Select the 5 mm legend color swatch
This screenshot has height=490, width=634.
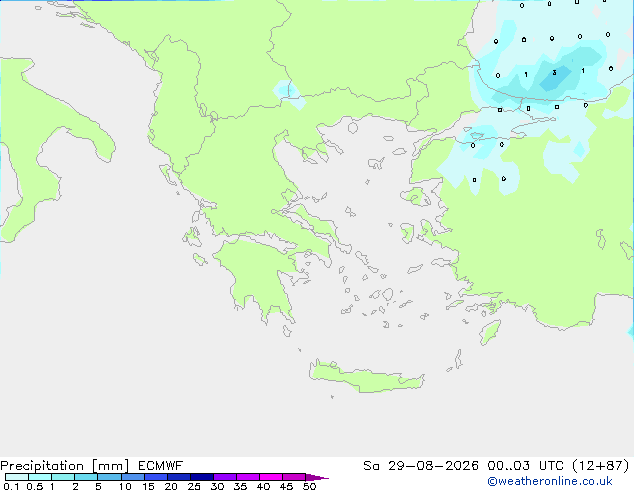(109, 477)
